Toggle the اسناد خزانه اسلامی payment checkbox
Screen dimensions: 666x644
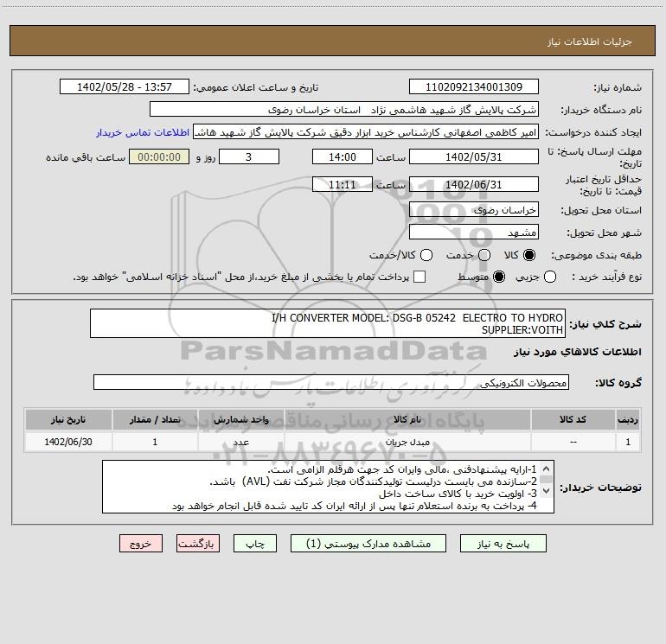tap(419, 277)
